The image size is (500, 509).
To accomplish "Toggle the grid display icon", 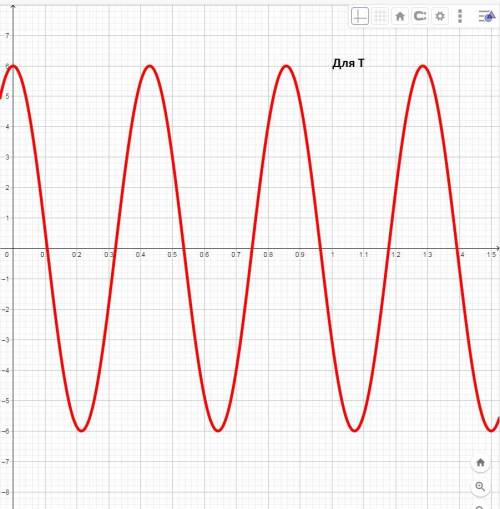I will point(380,16).
